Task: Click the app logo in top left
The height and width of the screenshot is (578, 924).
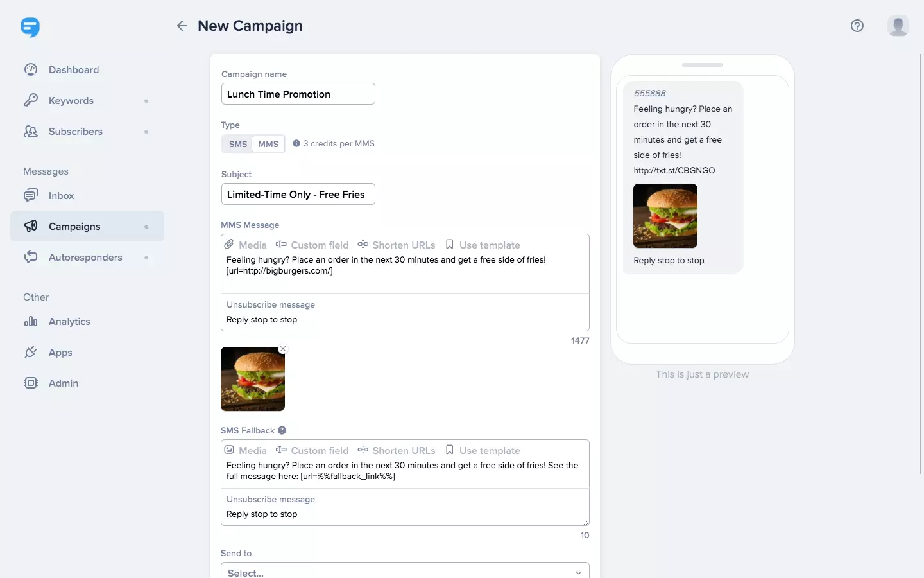Action: point(30,27)
